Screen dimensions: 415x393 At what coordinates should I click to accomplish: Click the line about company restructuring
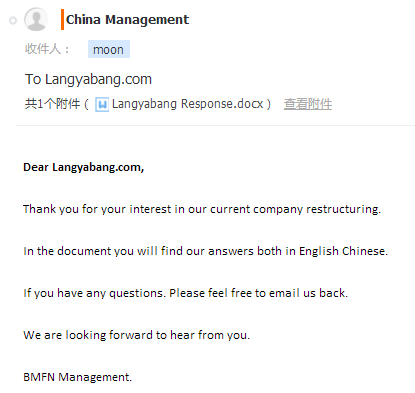[x=202, y=209]
